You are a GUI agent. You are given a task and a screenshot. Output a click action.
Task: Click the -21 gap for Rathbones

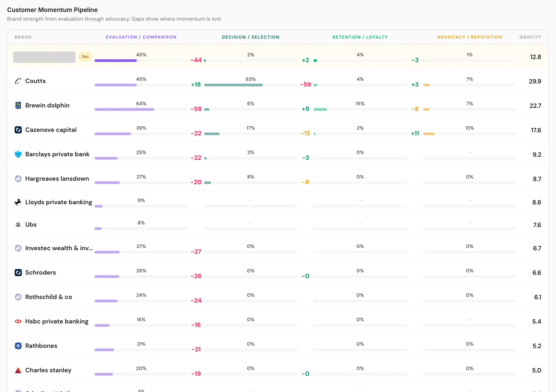pos(196,349)
